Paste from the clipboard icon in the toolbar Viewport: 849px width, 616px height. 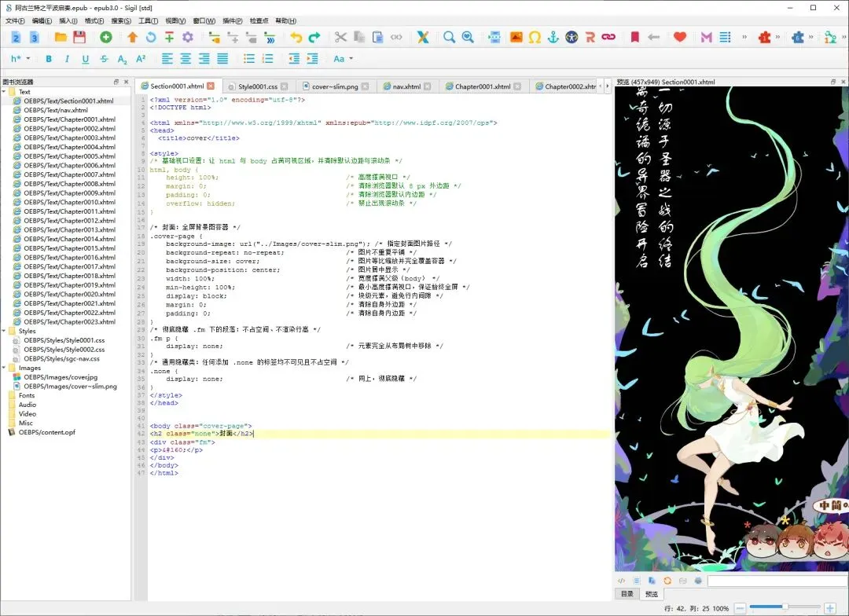coord(377,37)
